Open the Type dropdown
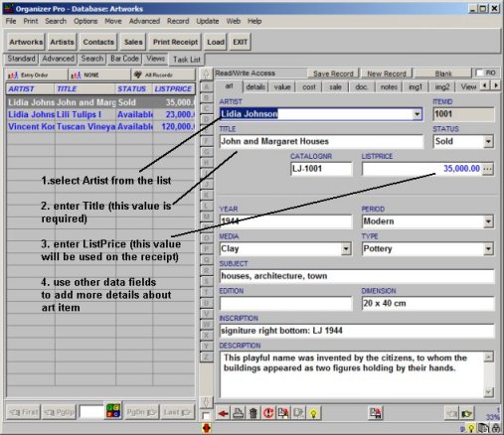 click(488, 248)
